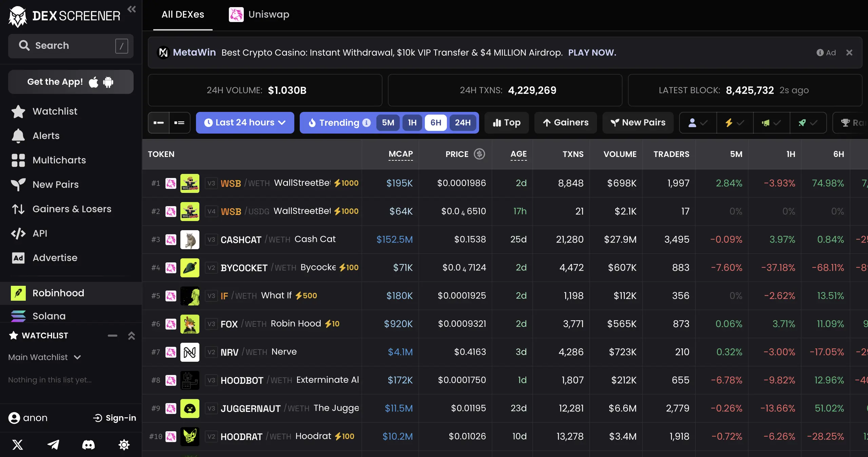This screenshot has width=868, height=457.
Task: Open Multicharts in the sidebar
Action: [71, 160]
